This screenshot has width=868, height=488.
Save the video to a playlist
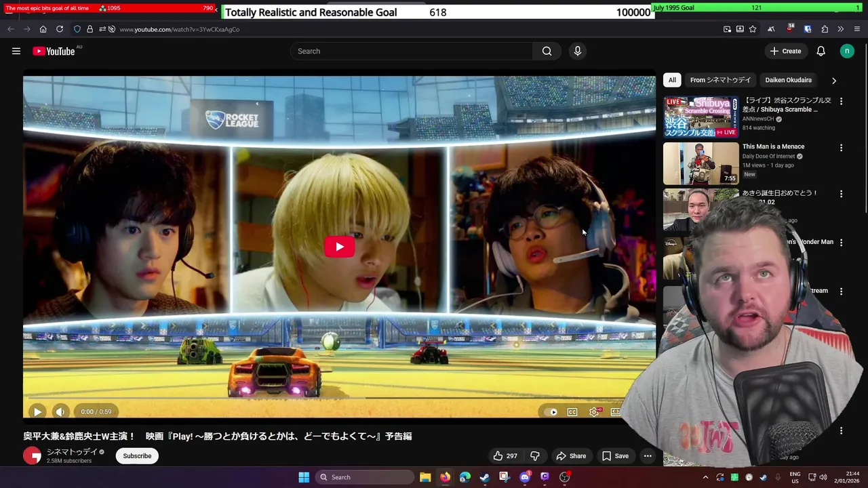(x=616, y=455)
